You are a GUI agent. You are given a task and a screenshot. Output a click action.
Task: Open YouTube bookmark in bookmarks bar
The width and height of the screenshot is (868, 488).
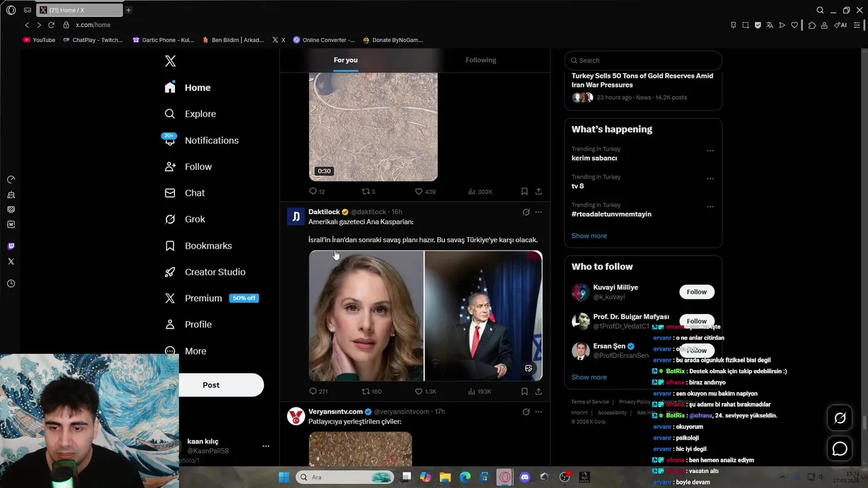[x=39, y=40]
